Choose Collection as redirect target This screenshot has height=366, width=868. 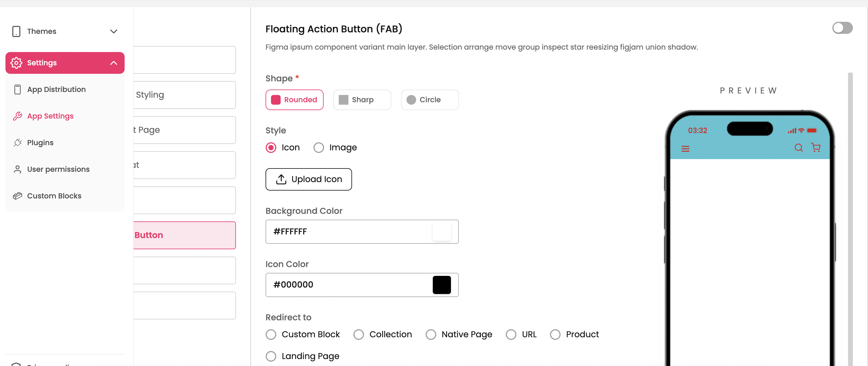pyautogui.click(x=358, y=334)
